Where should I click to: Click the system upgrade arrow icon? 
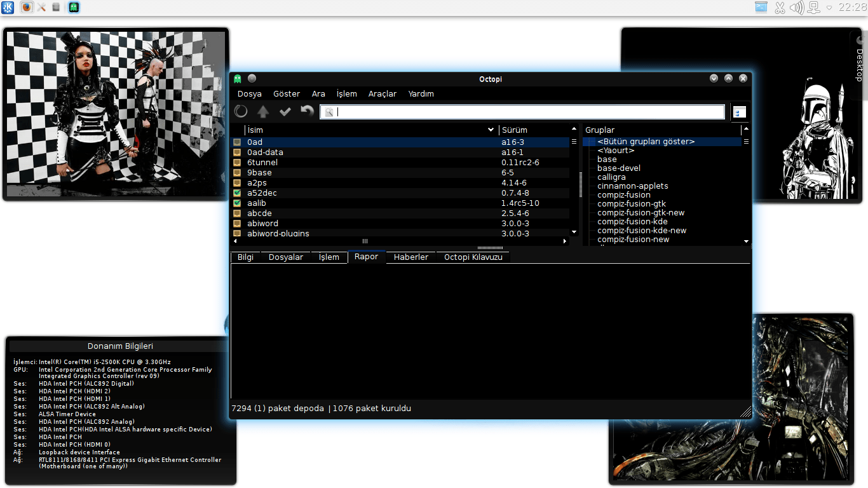point(263,112)
